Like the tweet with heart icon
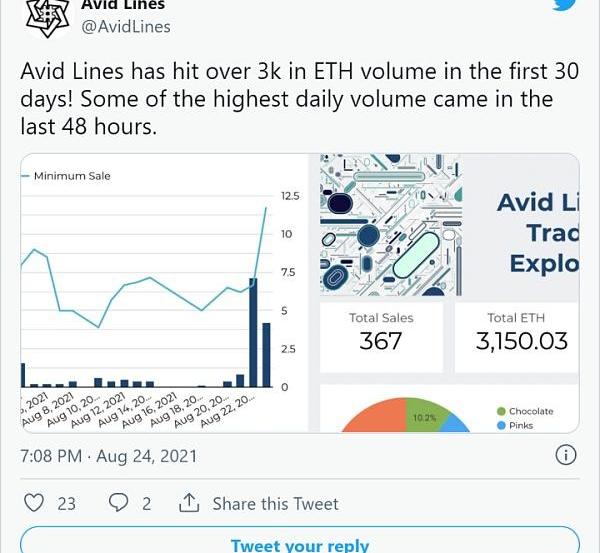The image size is (600, 553). tap(34, 503)
